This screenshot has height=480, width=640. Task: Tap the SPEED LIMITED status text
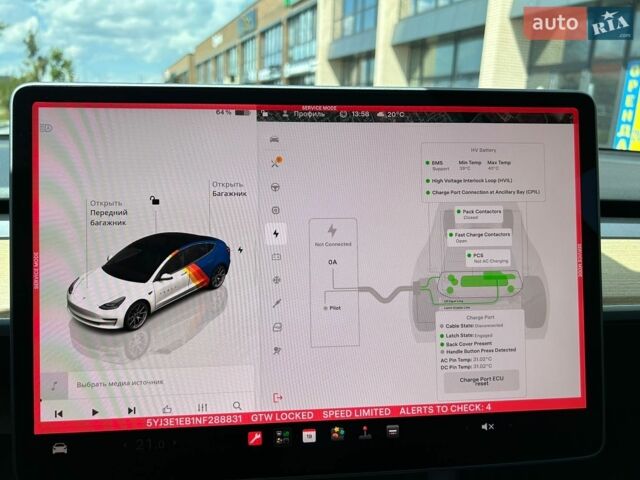pos(356,413)
